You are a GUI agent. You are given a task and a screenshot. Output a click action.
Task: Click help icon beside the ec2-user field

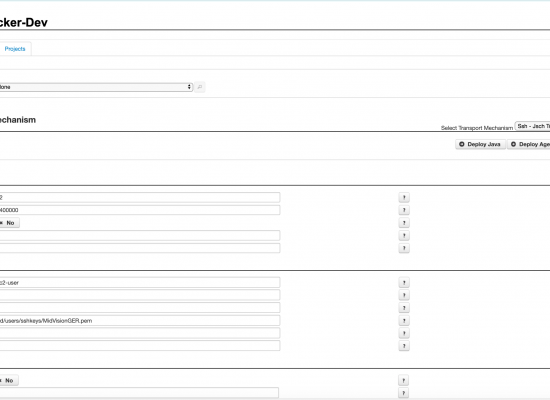point(404,282)
